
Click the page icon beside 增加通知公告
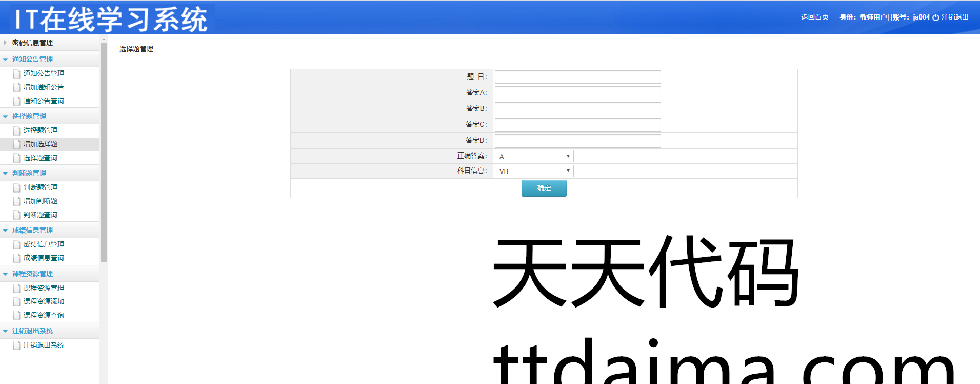[17, 87]
